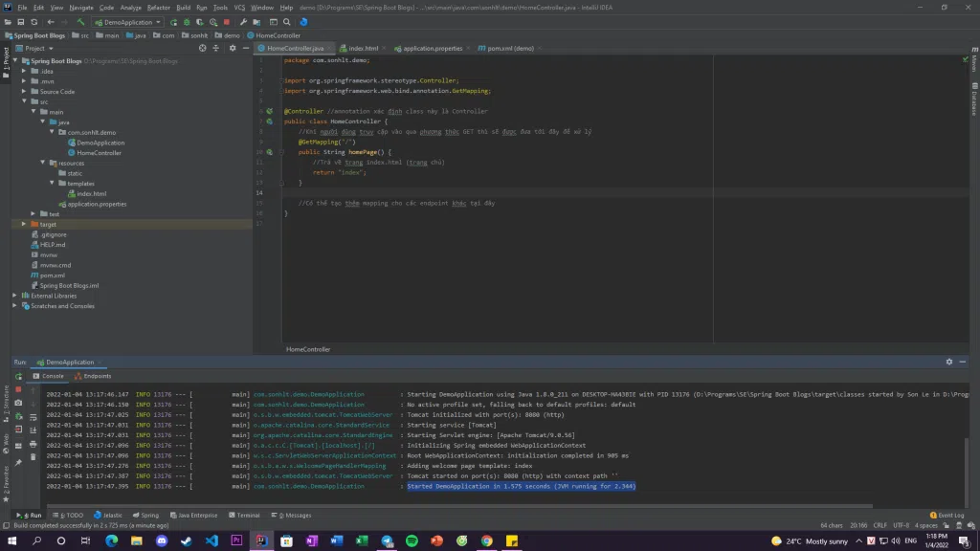The height and width of the screenshot is (551, 980).
Task: Click the Save All icon in the toolbar
Action: (21, 21)
